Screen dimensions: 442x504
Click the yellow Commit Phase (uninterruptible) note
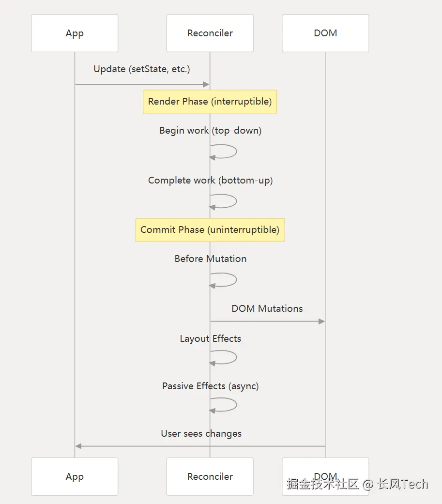[x=210, y=230]
